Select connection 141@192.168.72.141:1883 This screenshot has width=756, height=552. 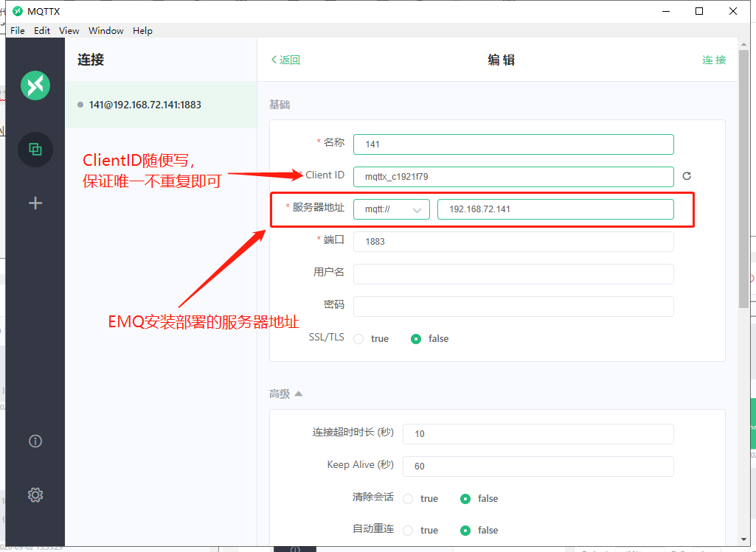pyautogui.click(x=161, y=105)
